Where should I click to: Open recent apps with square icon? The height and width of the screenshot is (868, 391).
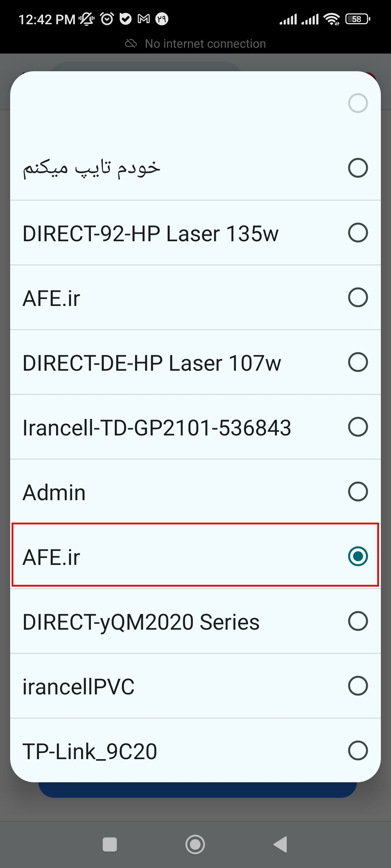[110, 844]
